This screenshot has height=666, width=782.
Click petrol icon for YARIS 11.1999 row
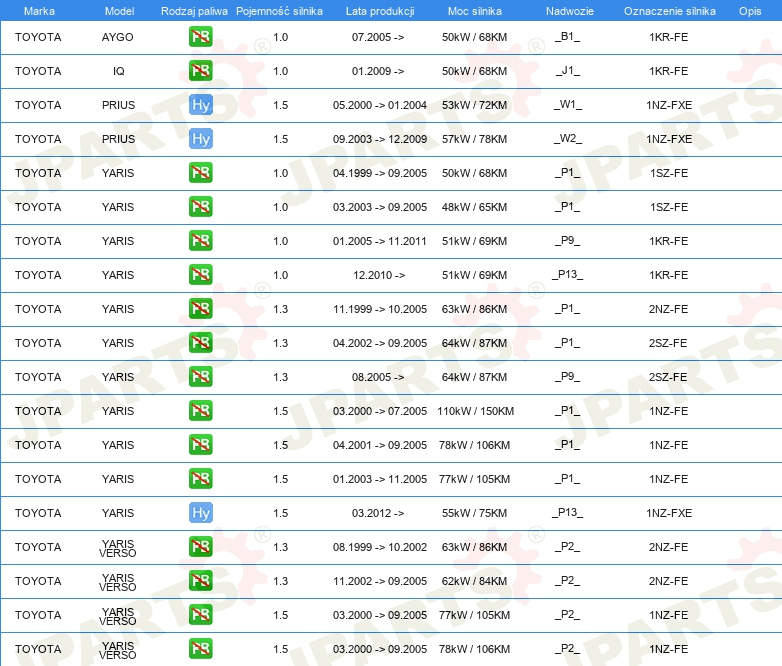(200, 309)
